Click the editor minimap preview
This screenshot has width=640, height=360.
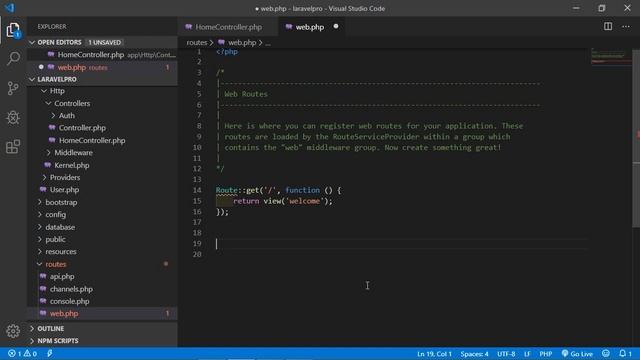coord(611,56)
